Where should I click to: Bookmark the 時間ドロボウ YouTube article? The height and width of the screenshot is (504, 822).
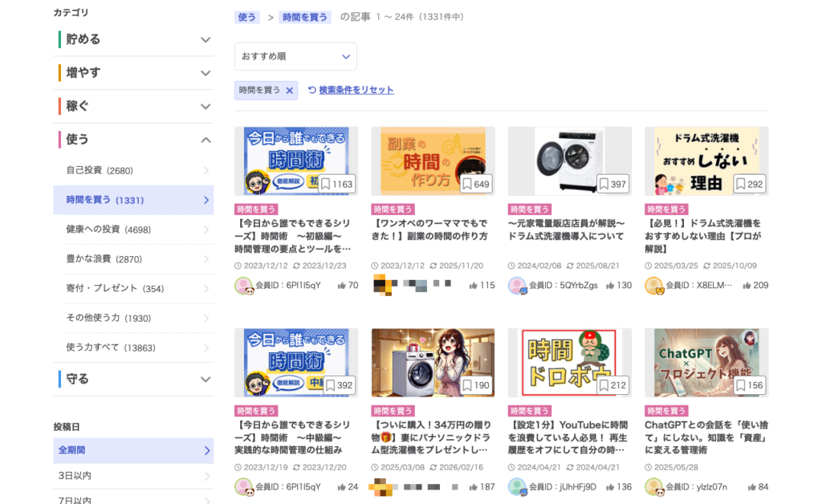point(604,385)
